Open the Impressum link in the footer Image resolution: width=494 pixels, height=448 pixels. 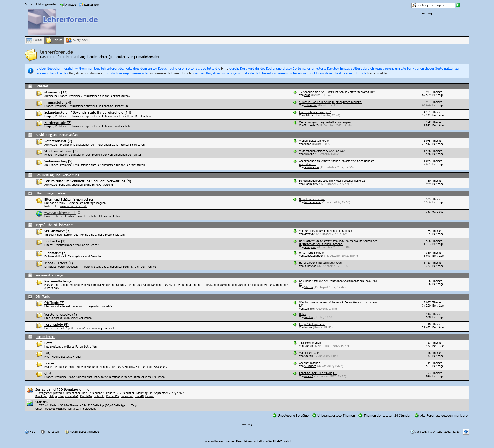click(52, 432)
